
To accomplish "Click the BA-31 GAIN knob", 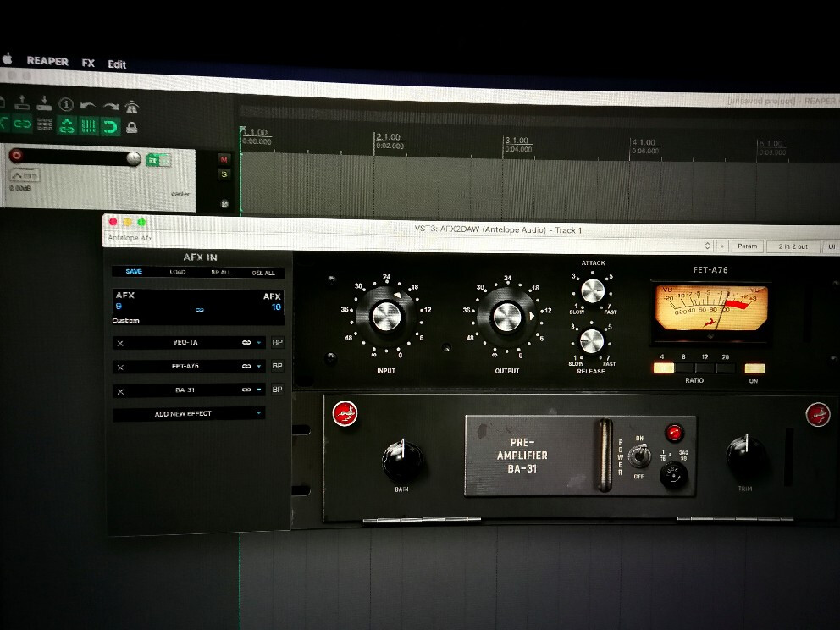I will tap(402, 460).
